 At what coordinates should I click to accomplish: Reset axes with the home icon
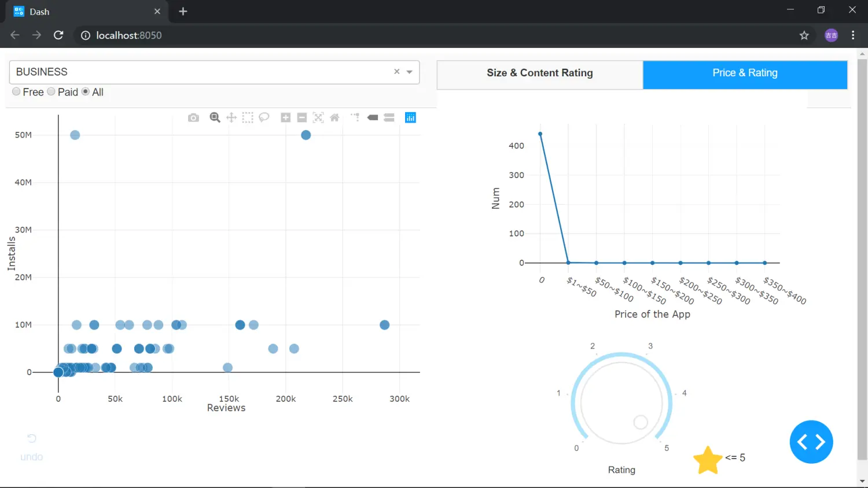(x=334, y=117)
